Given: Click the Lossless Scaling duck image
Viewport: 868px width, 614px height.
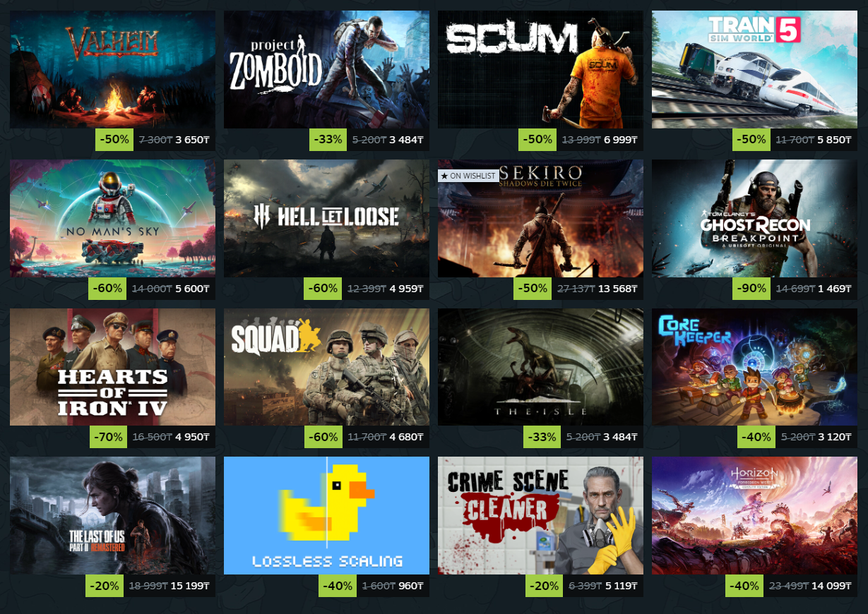Looking at the screenshot, I should point(326,515).
